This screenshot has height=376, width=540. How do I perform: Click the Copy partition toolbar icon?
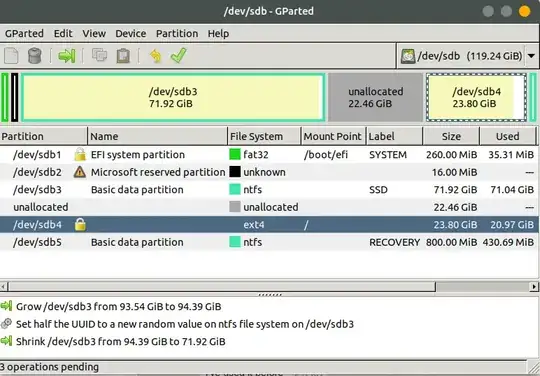(x=100, y=56)
